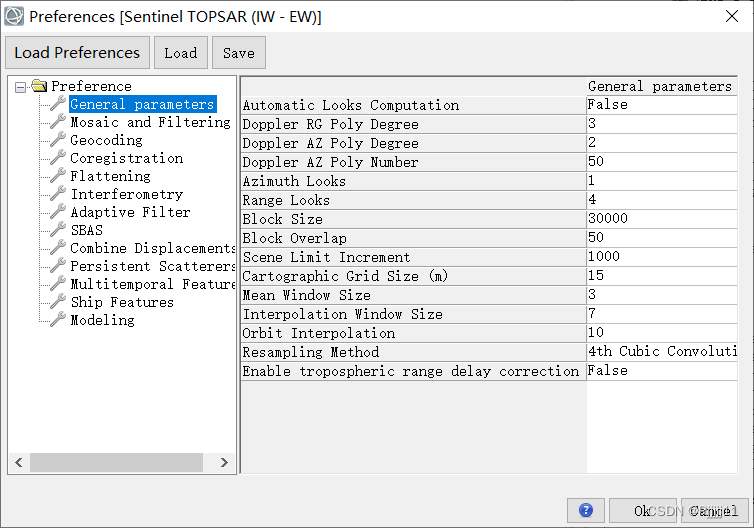Close the Preferences dialog window
This screenshot has height=528, width=754.
732,16
